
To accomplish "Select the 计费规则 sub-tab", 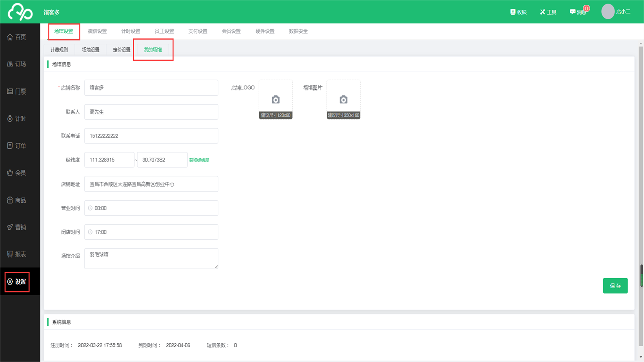I will (59, 50).
